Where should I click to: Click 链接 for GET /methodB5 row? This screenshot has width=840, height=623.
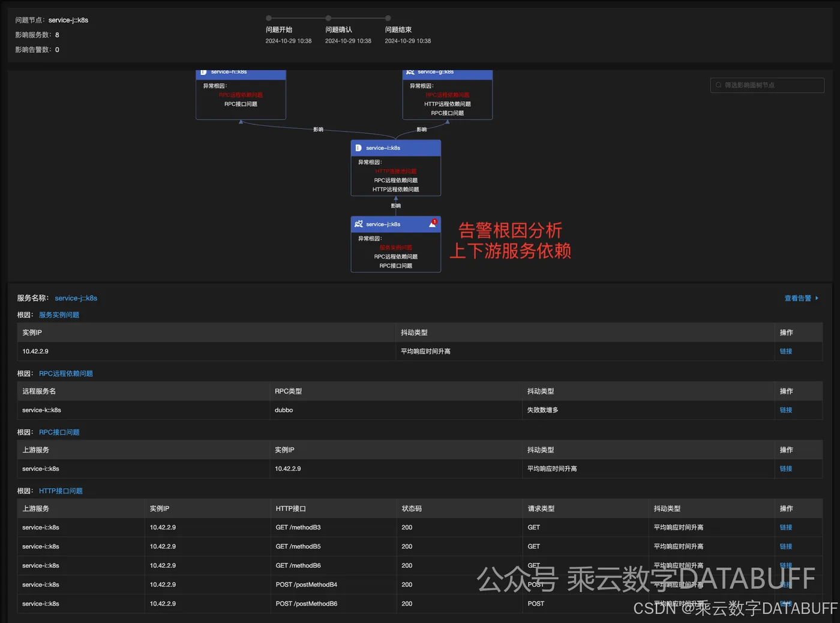(786, 547)
